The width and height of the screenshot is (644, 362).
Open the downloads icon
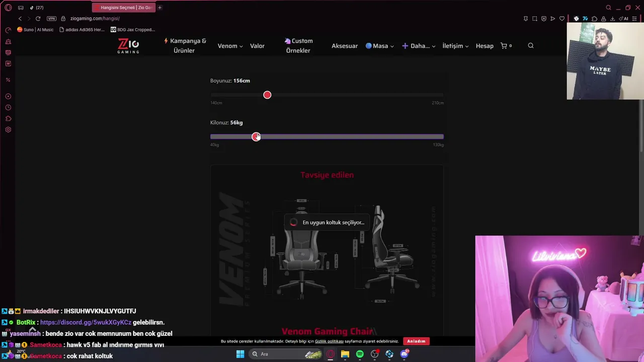point(612,19)
